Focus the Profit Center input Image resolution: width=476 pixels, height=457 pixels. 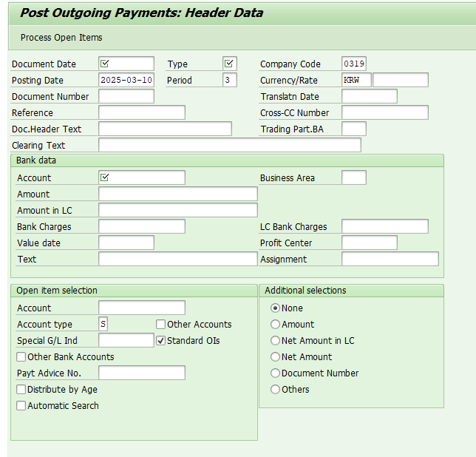click(x=369, y=243)
